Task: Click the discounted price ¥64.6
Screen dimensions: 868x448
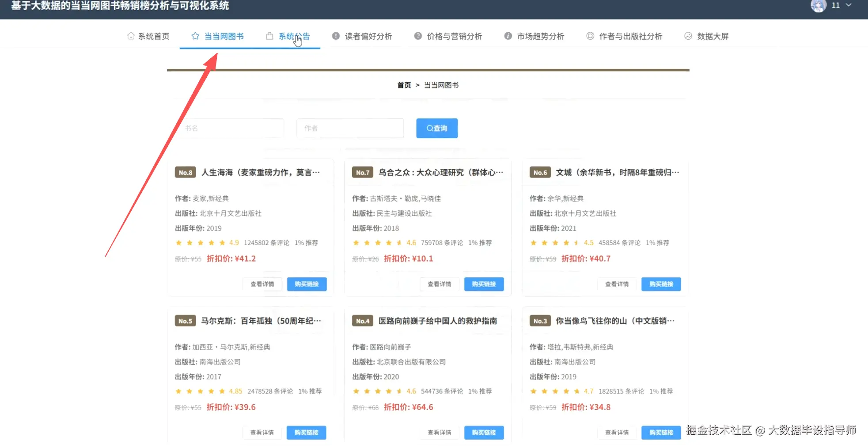Action: coord(409,407)
